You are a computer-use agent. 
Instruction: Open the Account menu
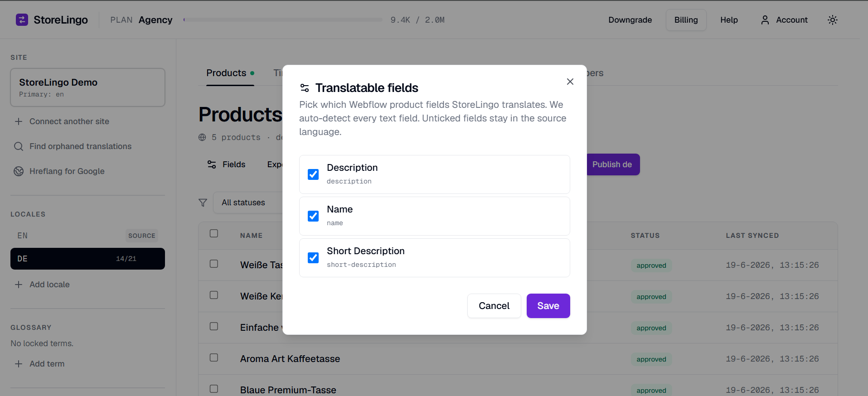tap(784, 20)
